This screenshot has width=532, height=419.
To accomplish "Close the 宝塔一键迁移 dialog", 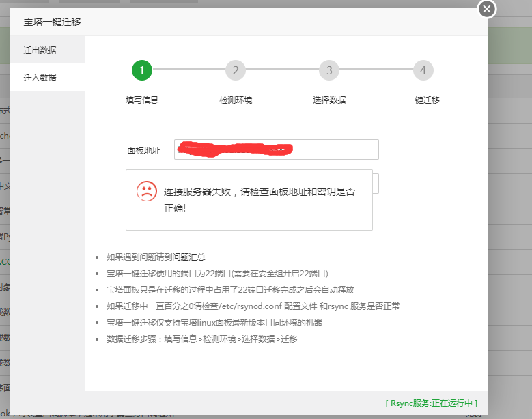I will pyautogui.click(x=487, y=9).
